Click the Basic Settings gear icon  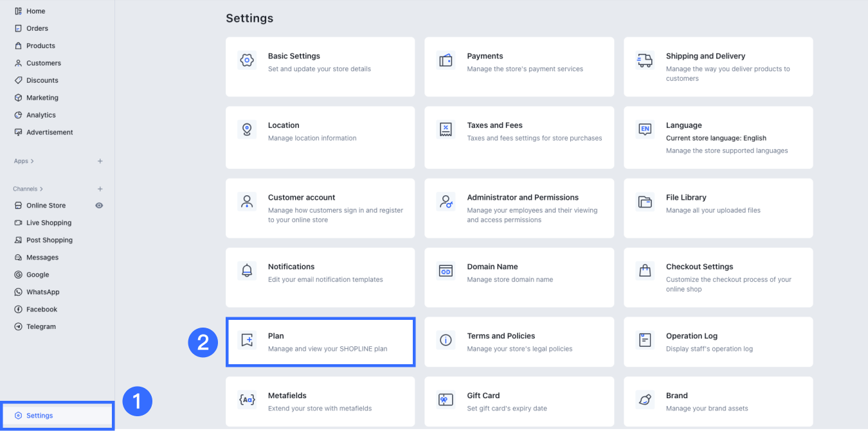[247, 60]
